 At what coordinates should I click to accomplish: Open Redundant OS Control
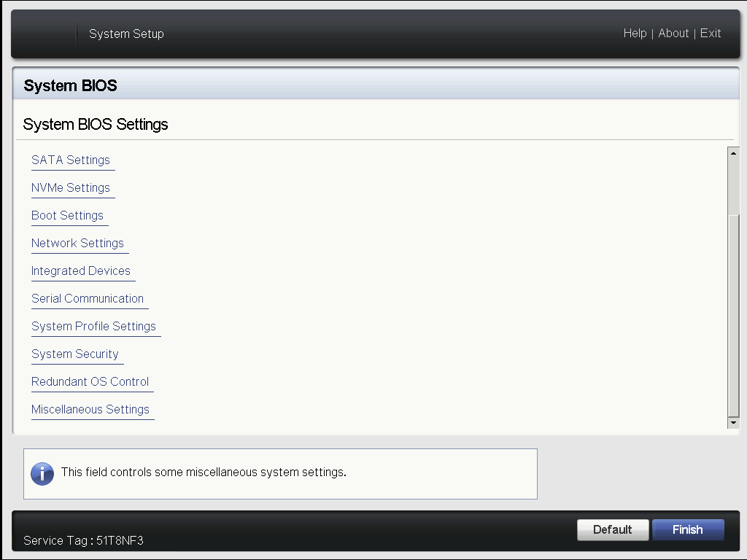click(x=90, y=381)
